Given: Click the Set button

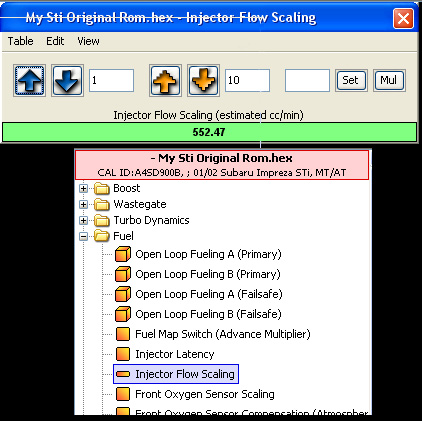Looking at the screenshot, I should tap(351, 80).
